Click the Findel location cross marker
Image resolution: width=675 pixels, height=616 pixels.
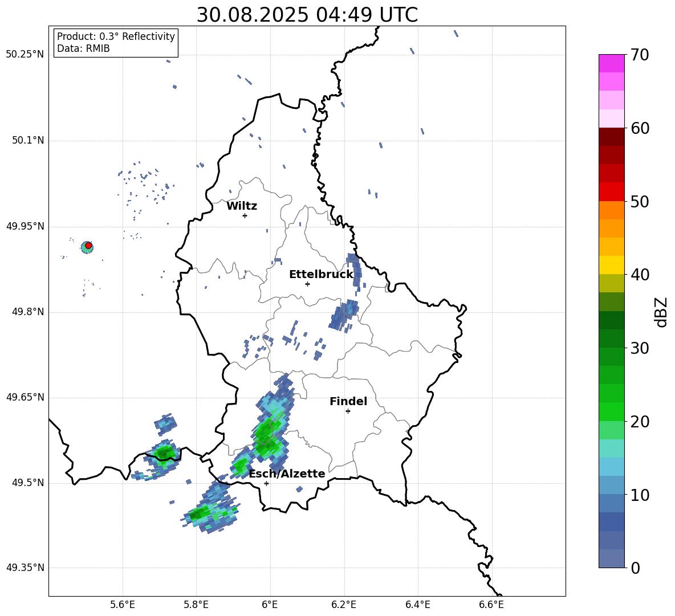348,411
